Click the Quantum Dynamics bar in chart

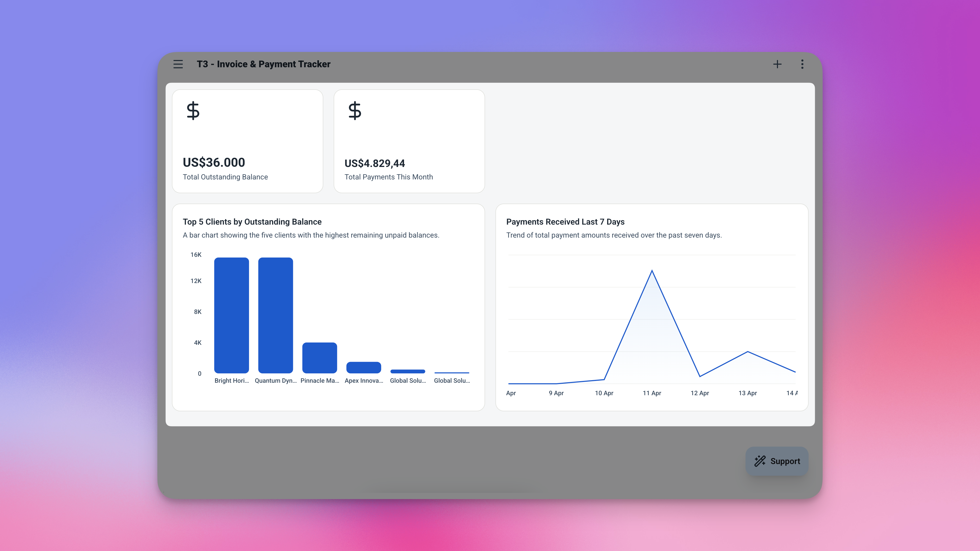click(276, 315)
